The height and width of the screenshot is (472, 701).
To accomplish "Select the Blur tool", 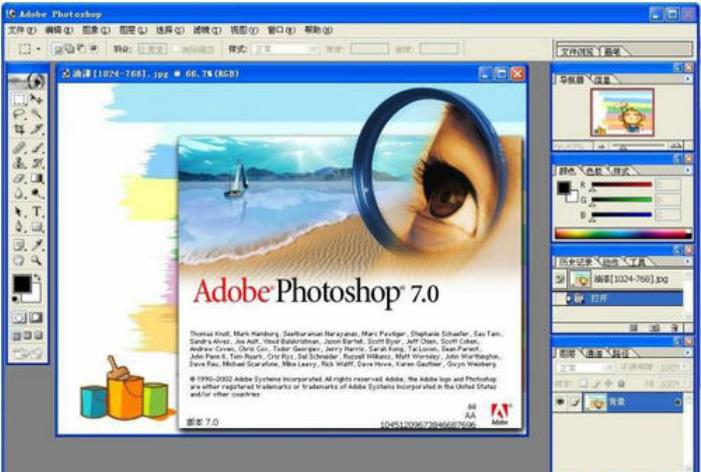I will pyautogui.click(x=19, y=194).
